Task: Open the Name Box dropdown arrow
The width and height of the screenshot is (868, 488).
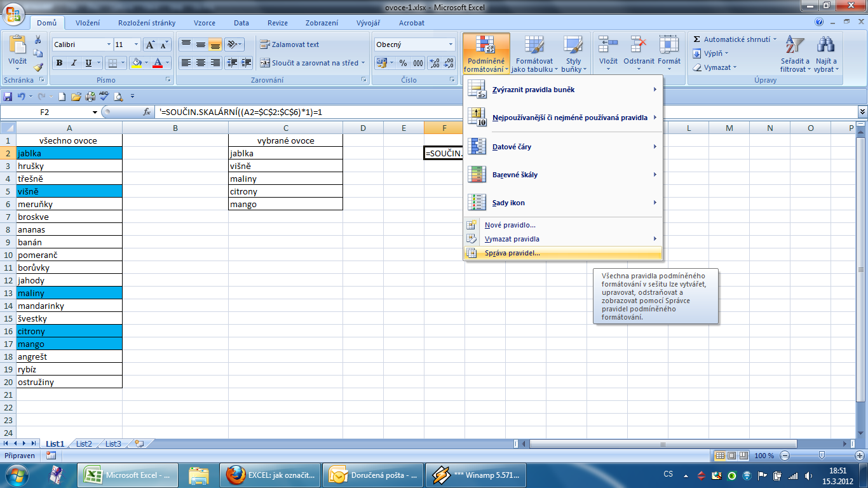Action: pos(95,112)
